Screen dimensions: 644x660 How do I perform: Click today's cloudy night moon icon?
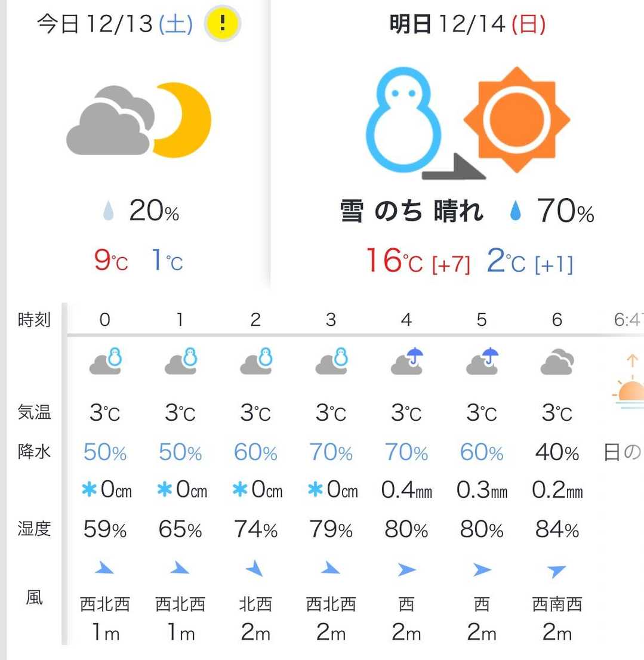[x=138, y=120]
